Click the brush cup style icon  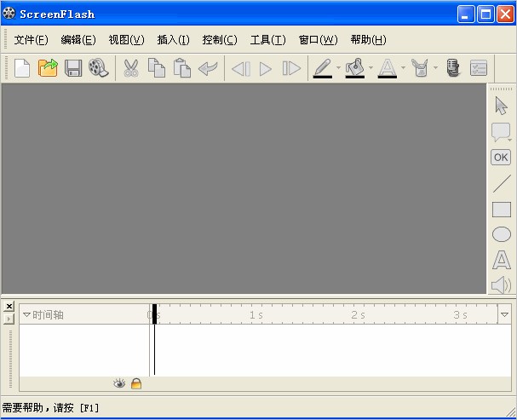click(420, 68)
